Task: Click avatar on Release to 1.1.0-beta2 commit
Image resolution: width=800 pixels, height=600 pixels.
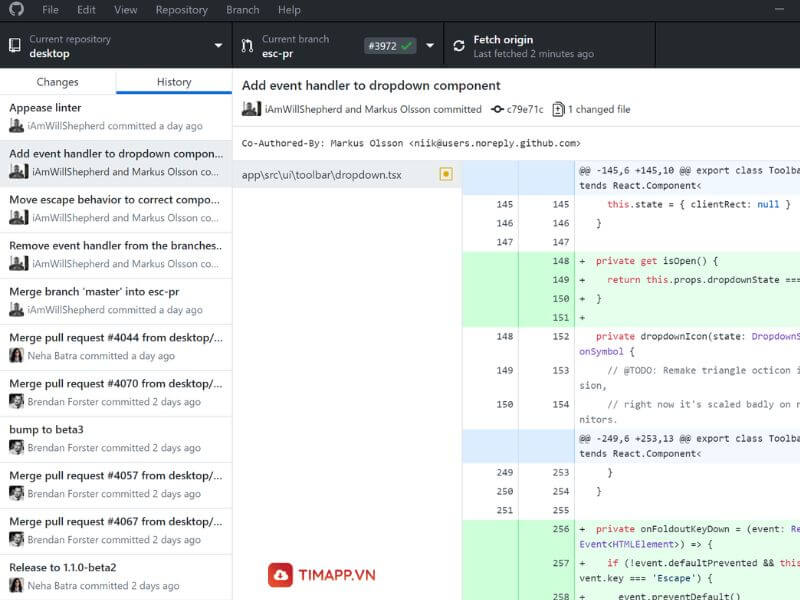Action: [x=16, y=585]
